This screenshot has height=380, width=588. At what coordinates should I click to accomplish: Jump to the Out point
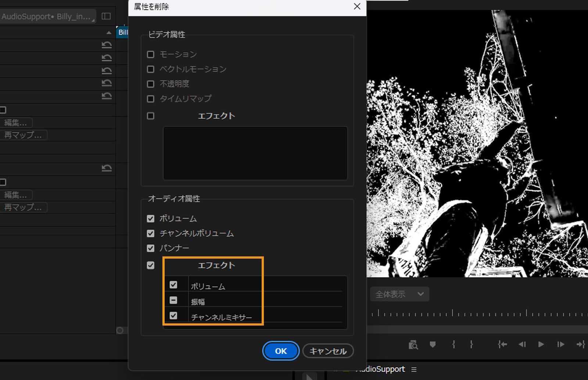tap(581, 344)
